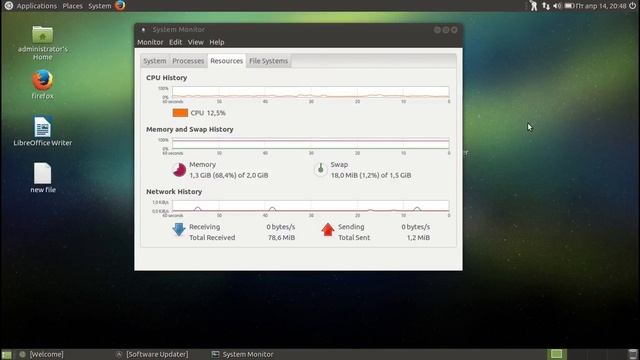Viewport: 640px width, 360px height.
Task: Switch to Software Updater in taskbar
Action: [152, 354]
